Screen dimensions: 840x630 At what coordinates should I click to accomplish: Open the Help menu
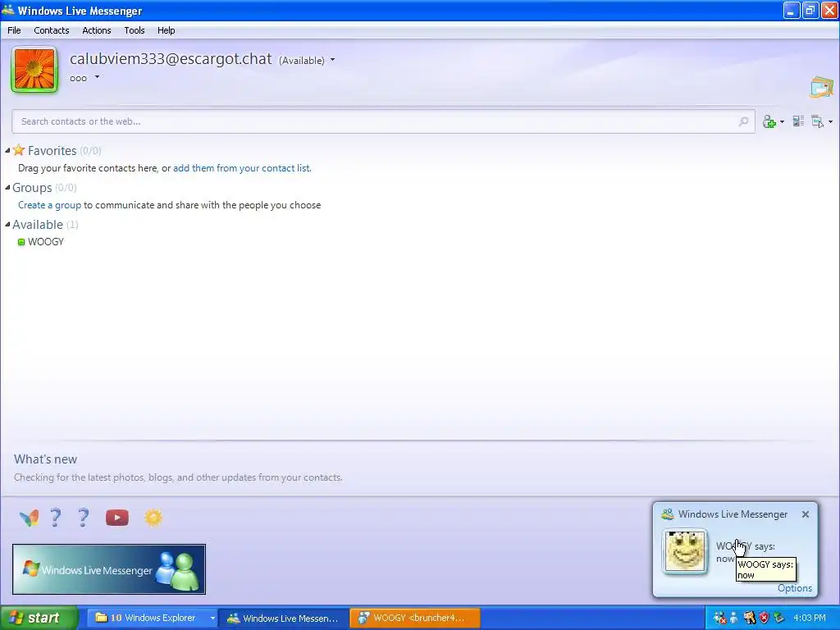point(166,30)
